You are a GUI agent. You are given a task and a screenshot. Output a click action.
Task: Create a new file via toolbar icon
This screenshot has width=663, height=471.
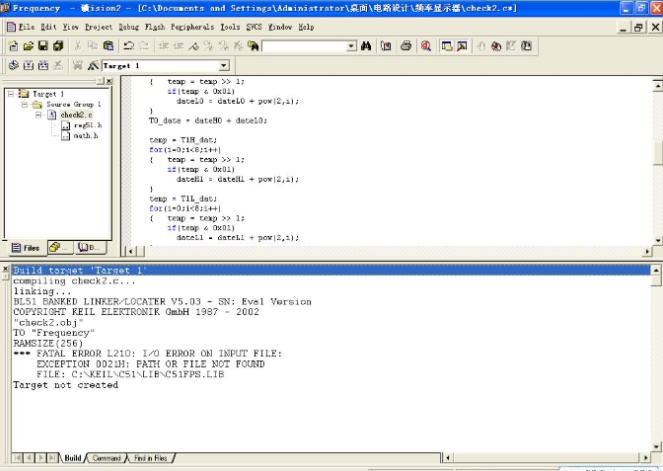coord(14,46)
